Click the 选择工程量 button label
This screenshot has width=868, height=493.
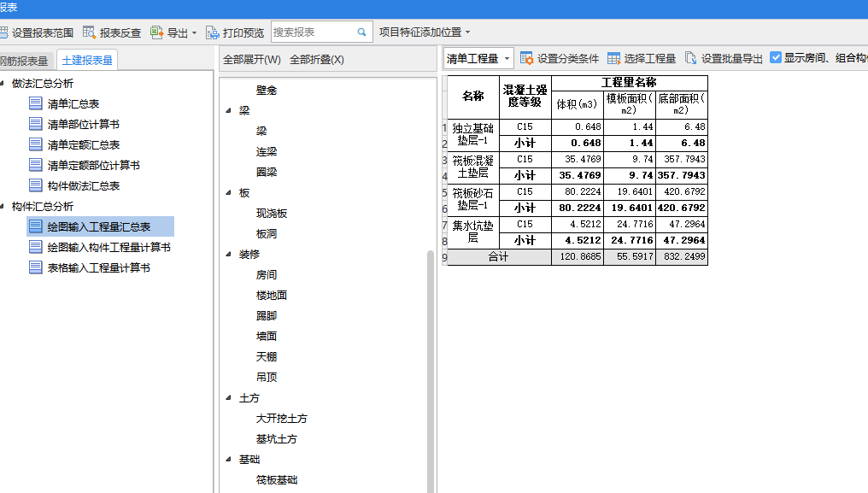click(650, 58)
